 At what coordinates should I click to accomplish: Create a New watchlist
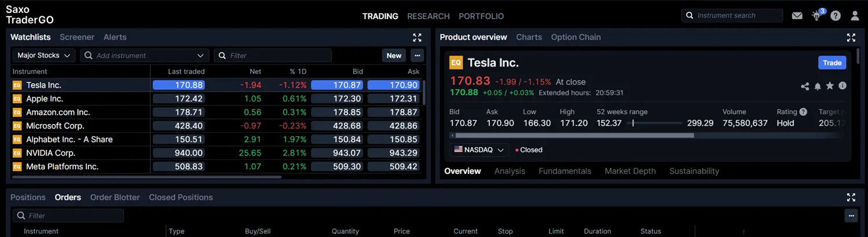coord(394,56)
